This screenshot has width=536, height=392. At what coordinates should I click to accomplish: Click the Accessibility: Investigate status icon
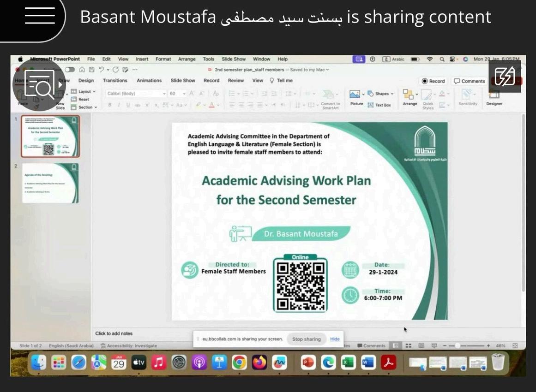[x=103, y=345]
